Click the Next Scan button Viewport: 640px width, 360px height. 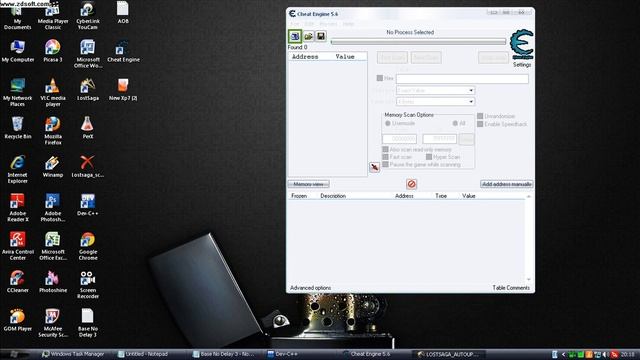click(x=426, y=58)
